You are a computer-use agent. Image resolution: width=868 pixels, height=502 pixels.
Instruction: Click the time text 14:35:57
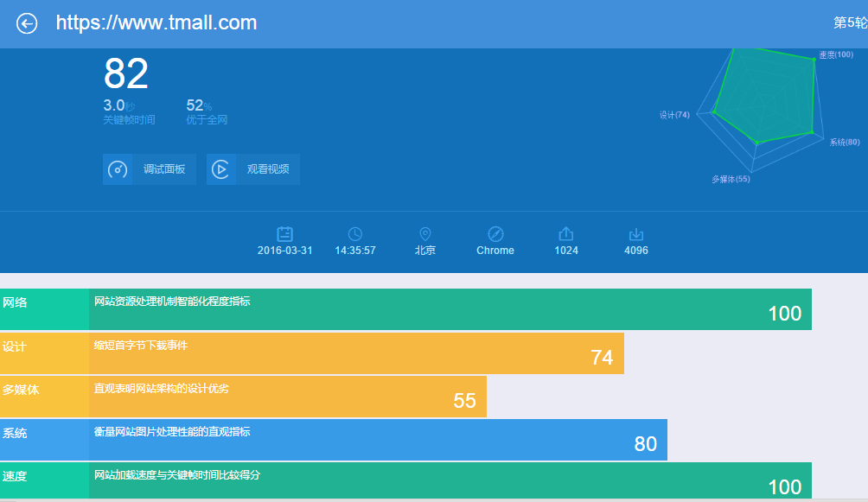click(354, 251)
